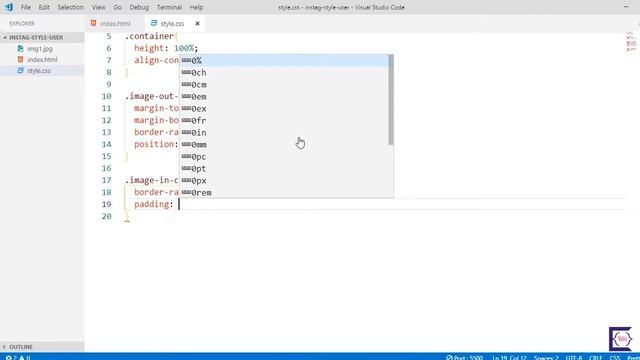Viewport: 640px width, 360px height.
Task: Open the View menu
Action: click(98, 7)
